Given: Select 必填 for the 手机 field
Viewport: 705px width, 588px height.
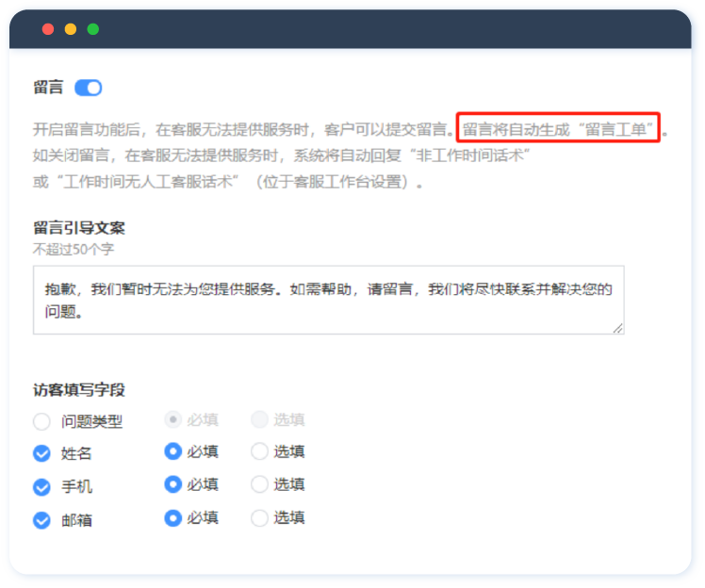Looking at the screenshot, I should [x=172, y=484].
